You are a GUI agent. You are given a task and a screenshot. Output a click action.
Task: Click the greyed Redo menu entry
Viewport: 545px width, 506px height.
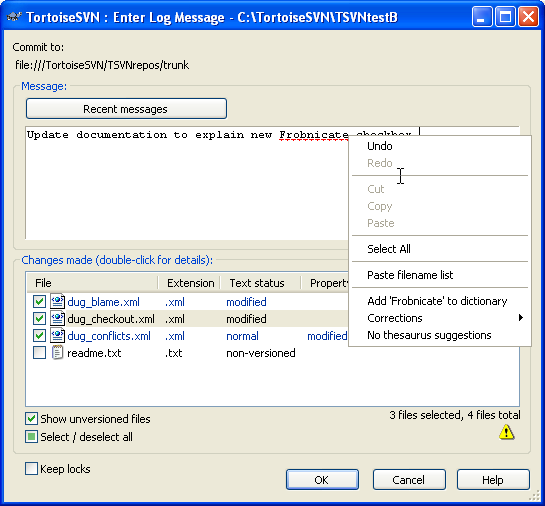click(x=440, y=163)
